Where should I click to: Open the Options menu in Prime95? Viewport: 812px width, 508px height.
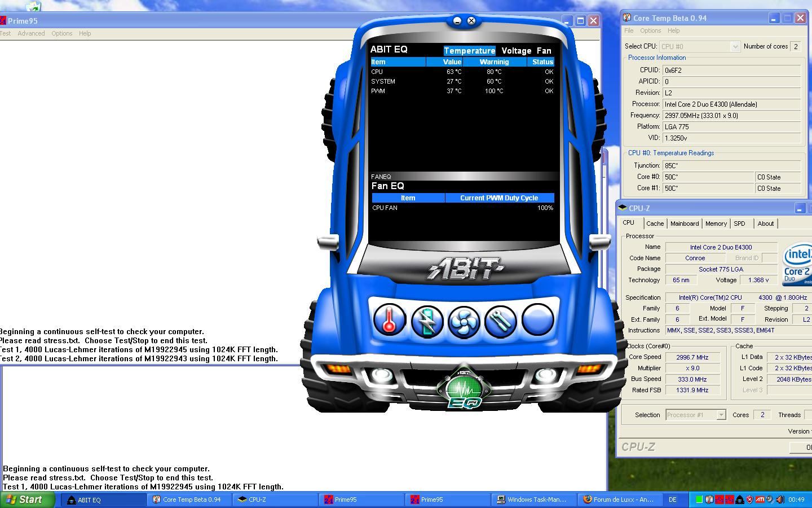[x=62, y=33]
